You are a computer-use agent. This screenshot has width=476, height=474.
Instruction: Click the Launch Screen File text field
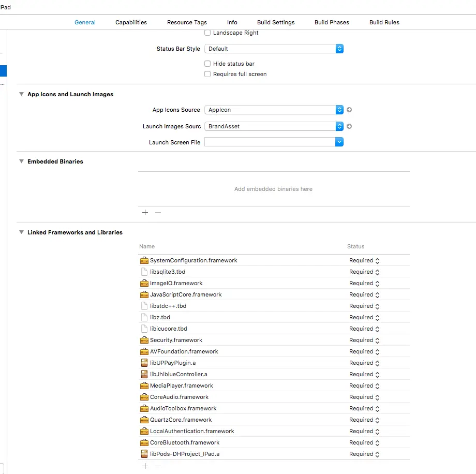pyautogui.click(x=270, y=142)
